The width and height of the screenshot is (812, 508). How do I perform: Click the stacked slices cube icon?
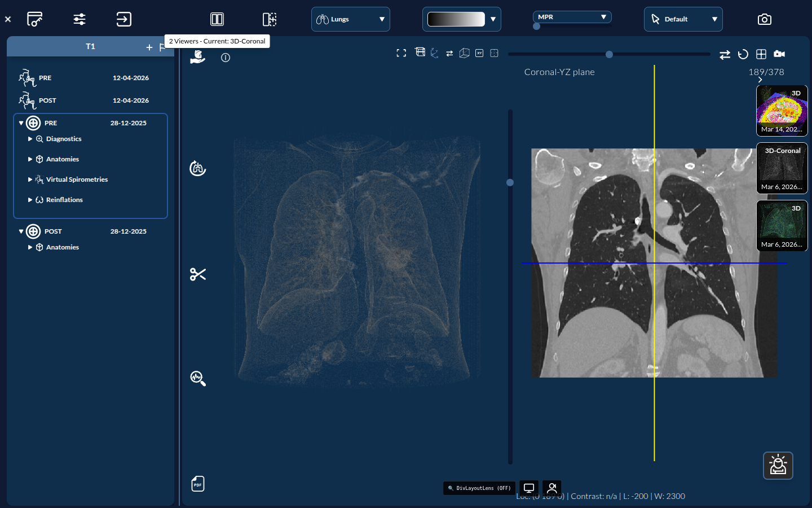click(x=420, y=52)
